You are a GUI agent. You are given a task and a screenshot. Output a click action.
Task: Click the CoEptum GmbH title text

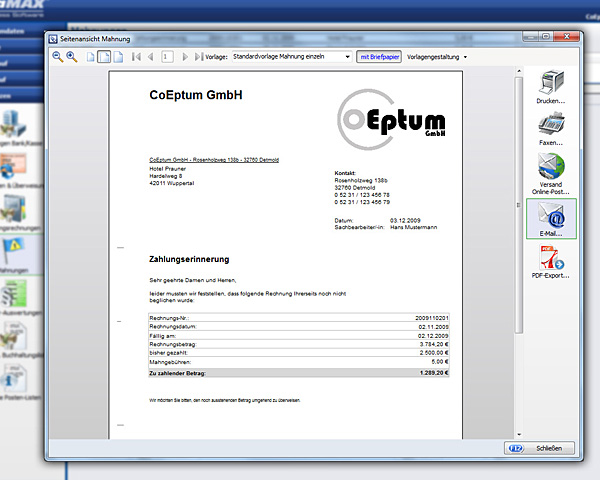196,95
